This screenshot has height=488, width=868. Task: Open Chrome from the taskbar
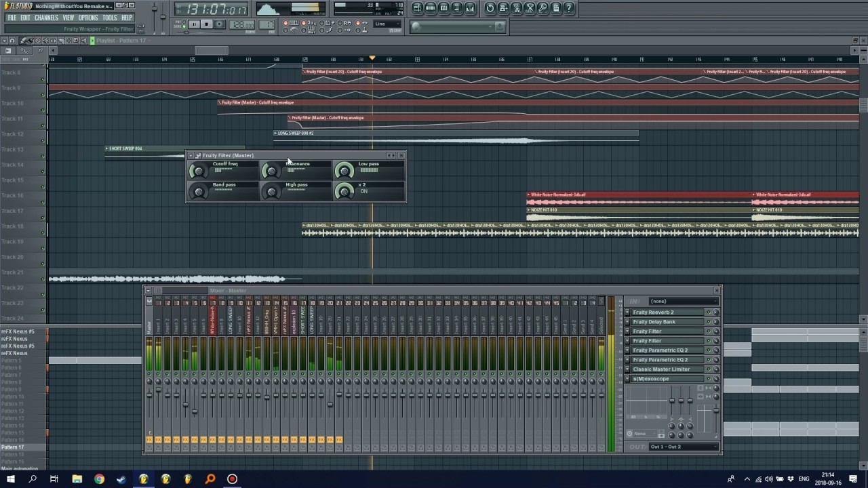(99, 479)
